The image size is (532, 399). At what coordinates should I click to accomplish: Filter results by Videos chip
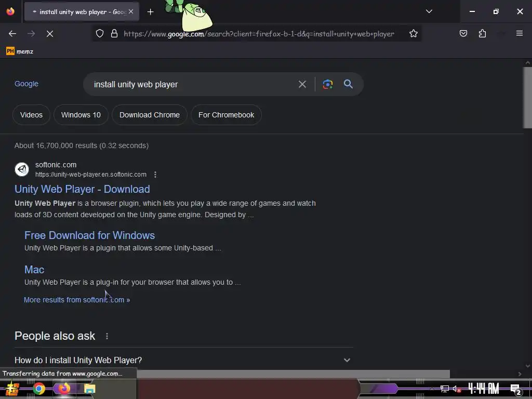coord(31,115)
